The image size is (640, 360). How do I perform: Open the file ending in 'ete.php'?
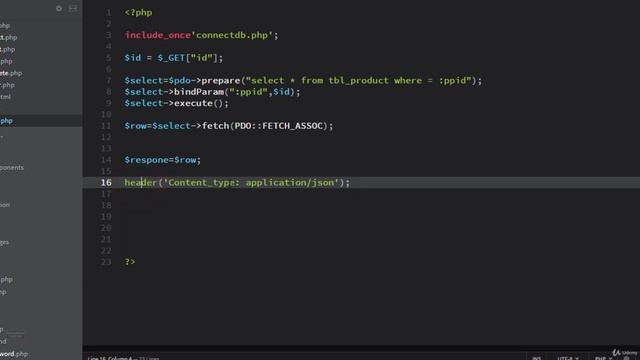click(x=11, y=73)
